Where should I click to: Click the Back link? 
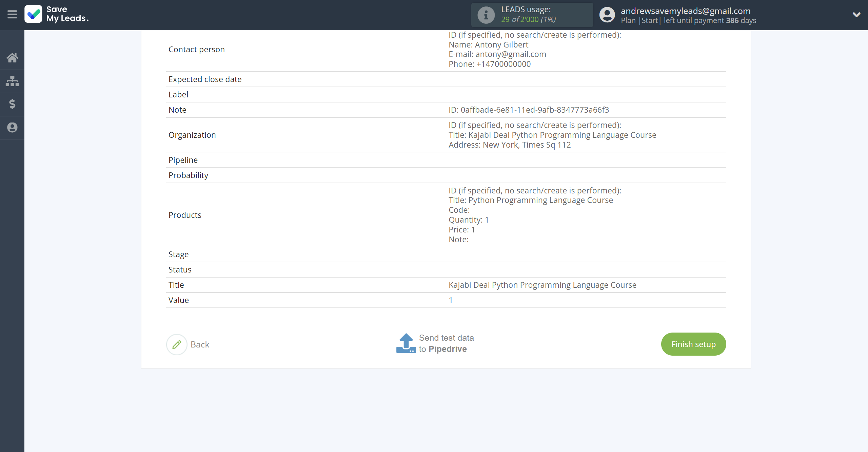(200, 344)
